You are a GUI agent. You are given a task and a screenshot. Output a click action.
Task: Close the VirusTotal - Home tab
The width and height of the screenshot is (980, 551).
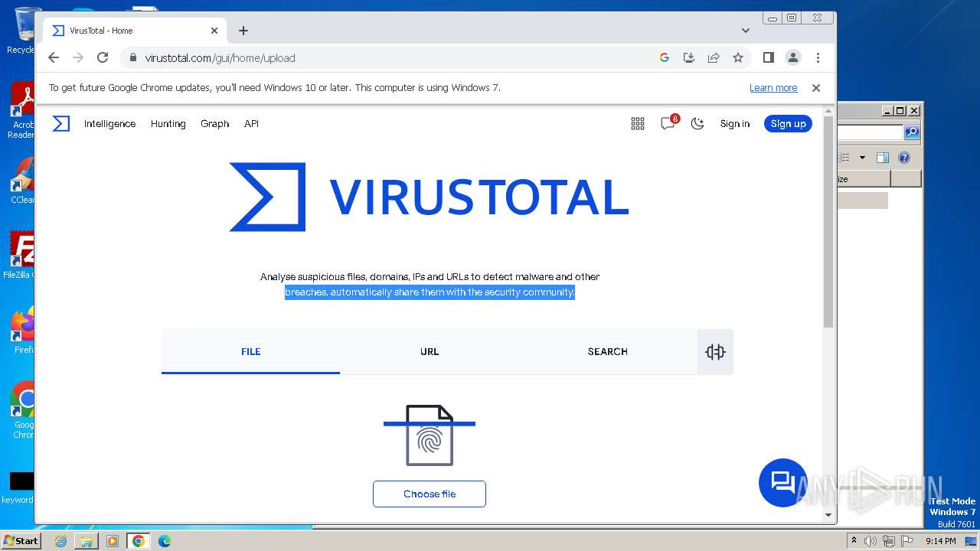214,31
